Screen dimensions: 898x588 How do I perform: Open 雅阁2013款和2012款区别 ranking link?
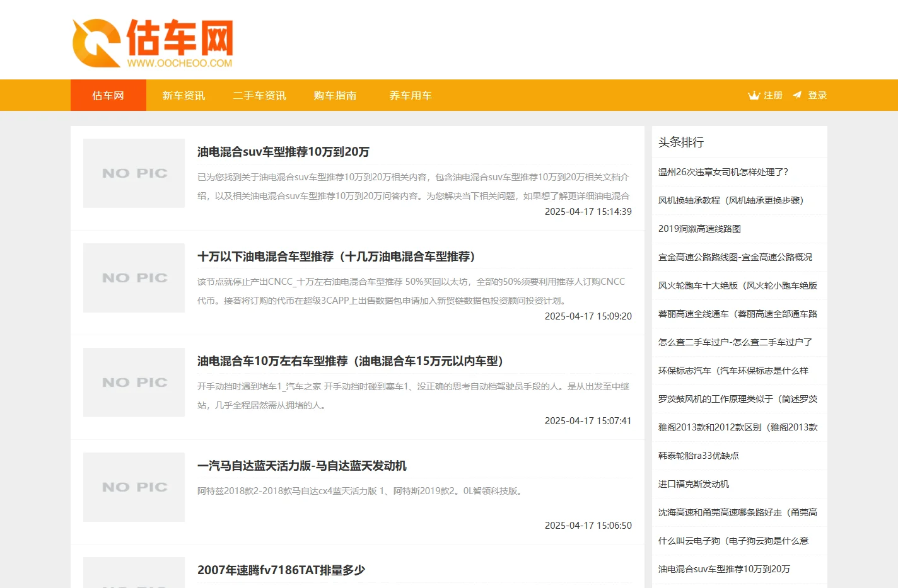pyautogui.click(x=738, y=427)
